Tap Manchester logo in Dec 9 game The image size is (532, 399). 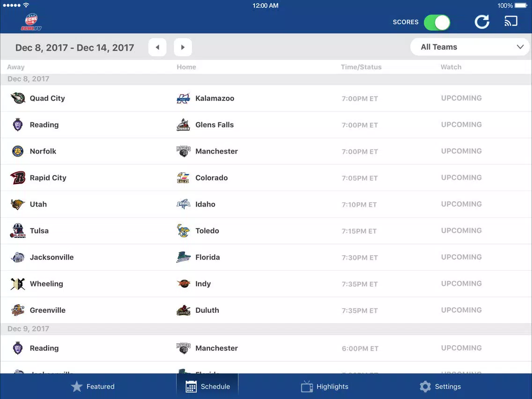point(184,348)
